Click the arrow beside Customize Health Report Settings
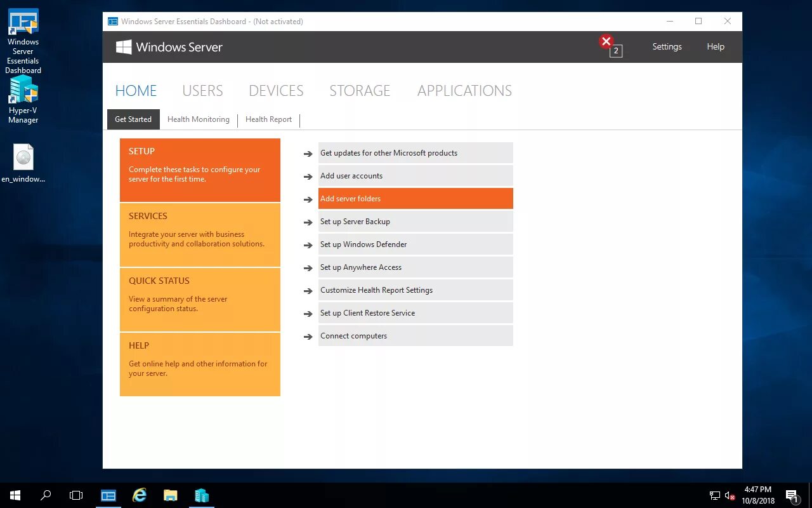Viewport: 812px width, 508px height. [308, 291]
